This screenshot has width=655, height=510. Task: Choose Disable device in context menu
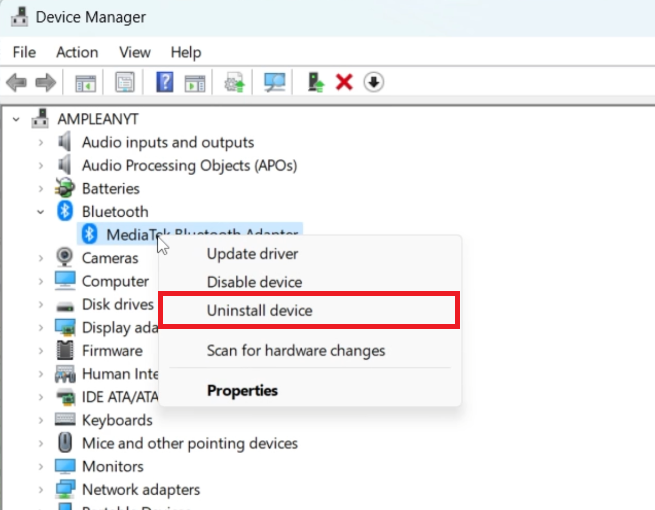click(x=254, y=282)
